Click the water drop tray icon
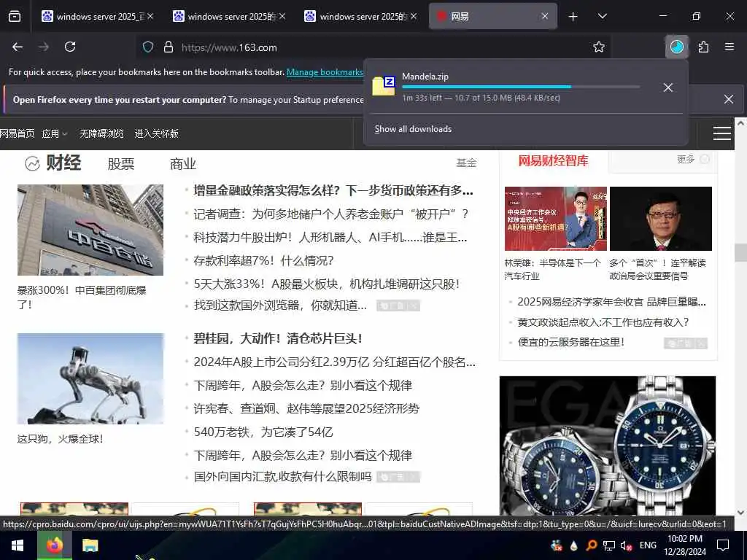Image resolution: width=747 pixels, height=560 pixels. click(x=573, y=545)
